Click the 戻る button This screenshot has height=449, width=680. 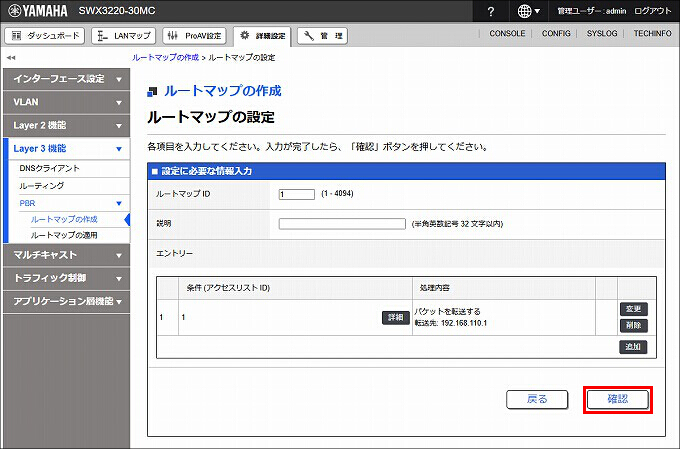(537, 399)
